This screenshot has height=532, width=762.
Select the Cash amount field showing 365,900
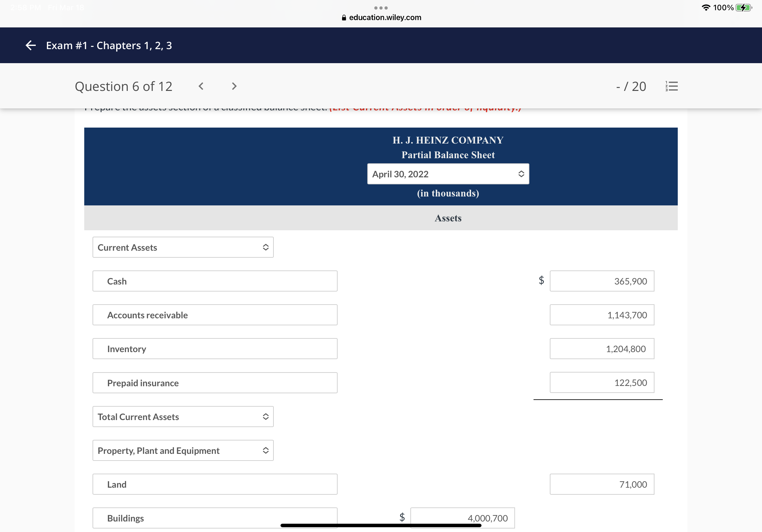coord(602,281)
